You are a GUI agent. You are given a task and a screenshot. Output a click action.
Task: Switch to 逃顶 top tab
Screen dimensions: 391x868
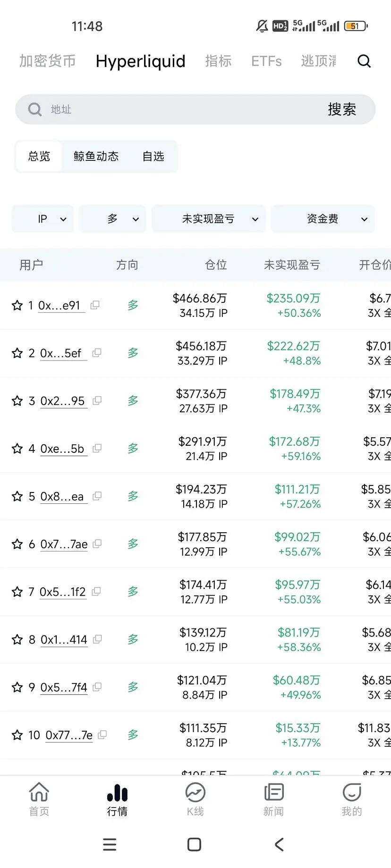[x=319, y=61]
